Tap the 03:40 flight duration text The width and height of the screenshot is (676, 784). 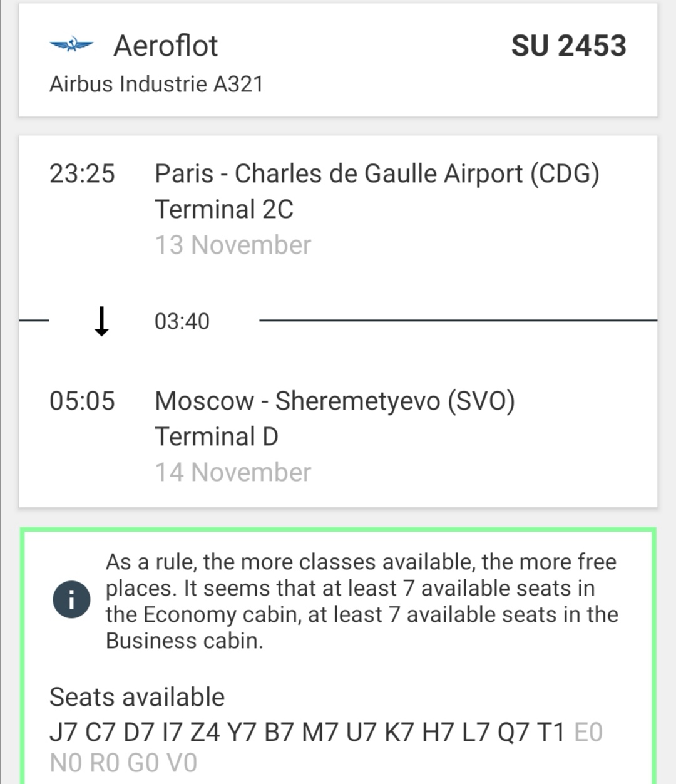tap(182, 321)
